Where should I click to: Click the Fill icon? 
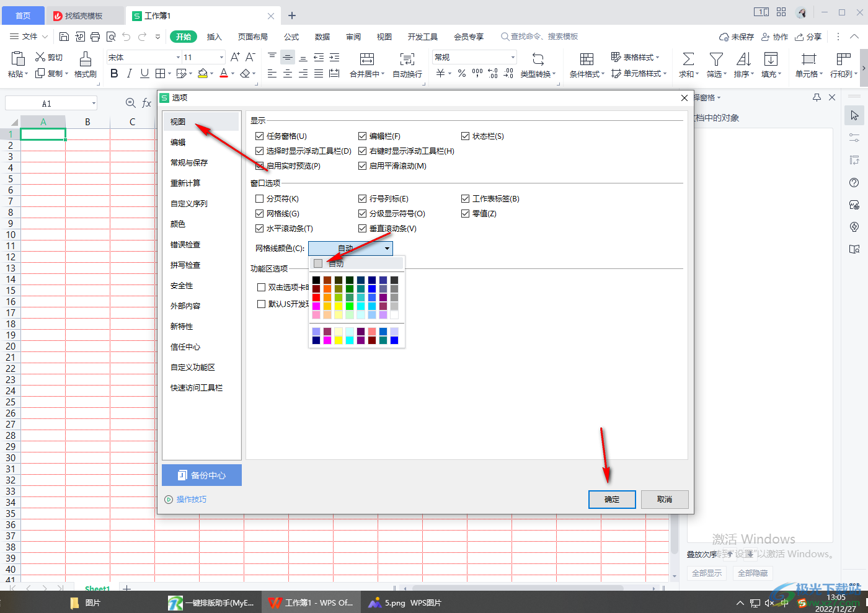coord(771,59)
